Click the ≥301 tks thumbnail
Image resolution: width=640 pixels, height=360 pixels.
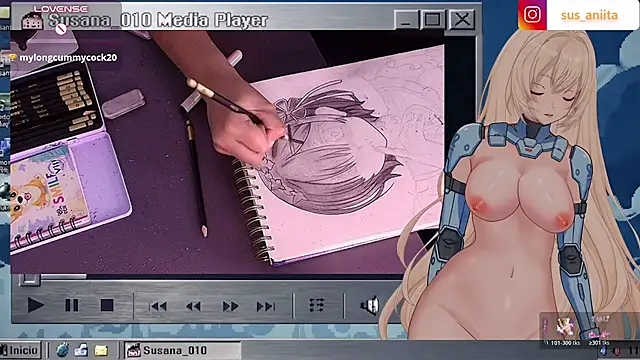(599, 329)
